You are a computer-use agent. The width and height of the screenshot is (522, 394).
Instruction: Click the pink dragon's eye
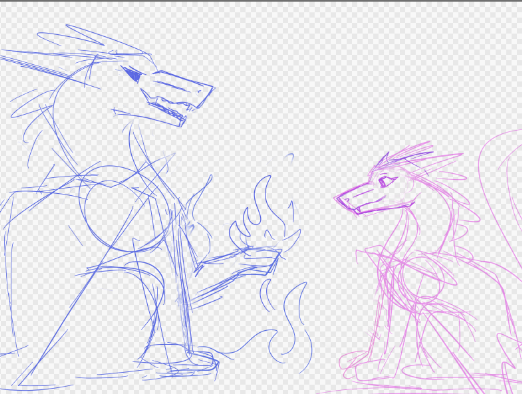pyautogui.click(x=387, y=181)
